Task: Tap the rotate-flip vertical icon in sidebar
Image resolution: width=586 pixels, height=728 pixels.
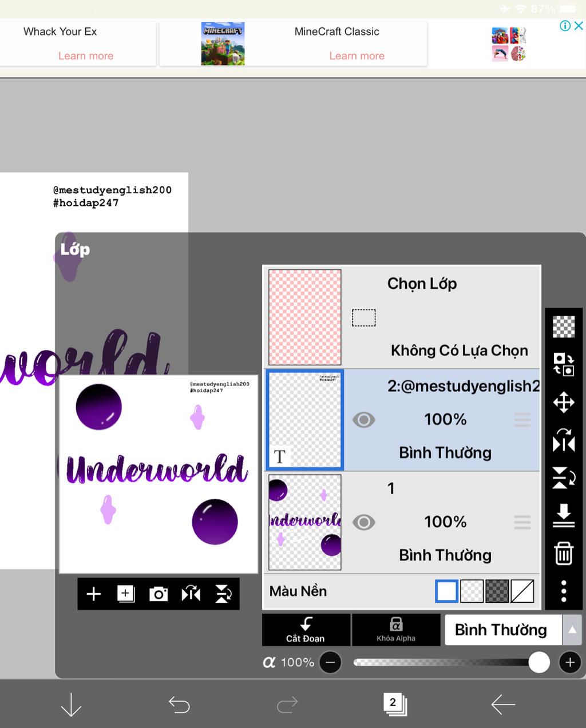Action: (x=564, y=478)
